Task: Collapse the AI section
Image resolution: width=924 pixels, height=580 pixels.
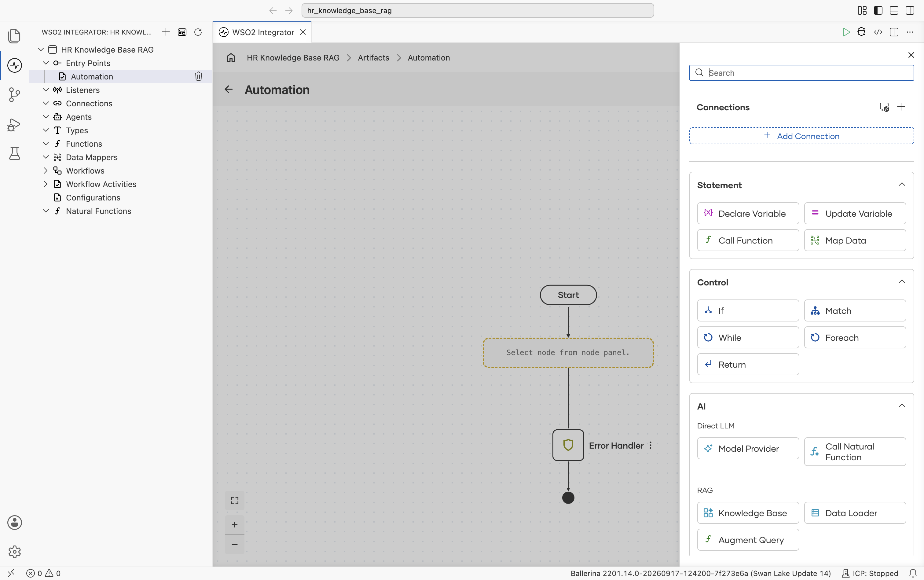Action: (902, 406)
